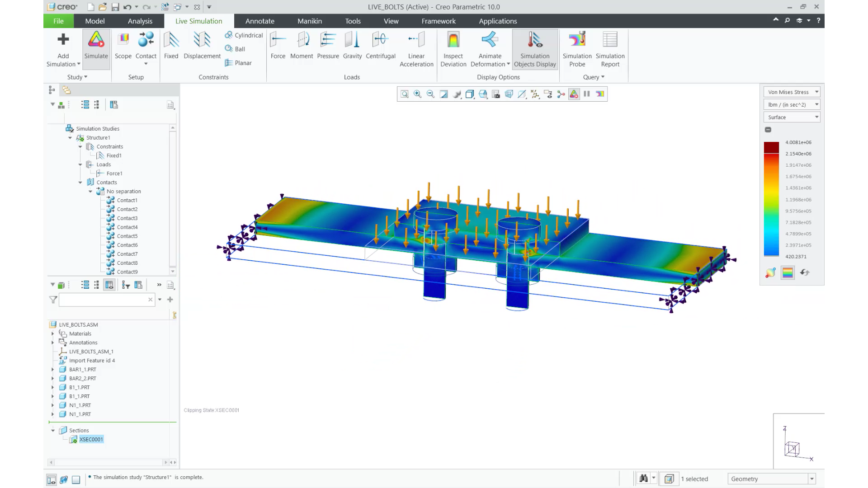Generate a Simulation Report
The image size is (868, 488).
point(610,49)
